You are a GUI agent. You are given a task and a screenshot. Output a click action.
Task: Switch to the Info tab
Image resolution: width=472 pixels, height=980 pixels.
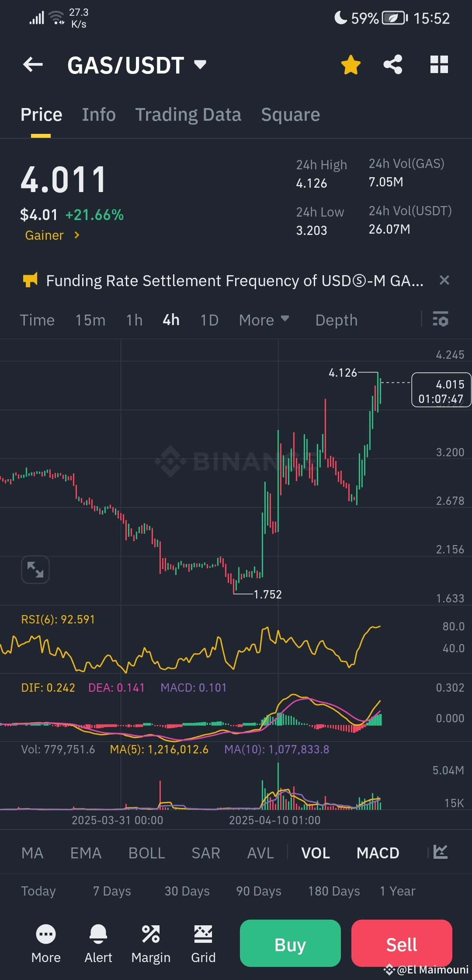(99, 115)
